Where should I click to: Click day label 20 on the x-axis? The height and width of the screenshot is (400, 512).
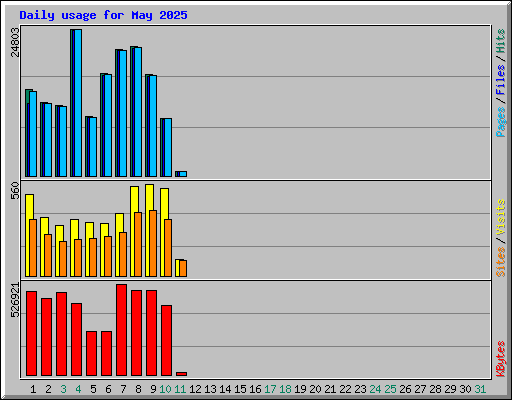pyautogui.click(x=315, y=389)
